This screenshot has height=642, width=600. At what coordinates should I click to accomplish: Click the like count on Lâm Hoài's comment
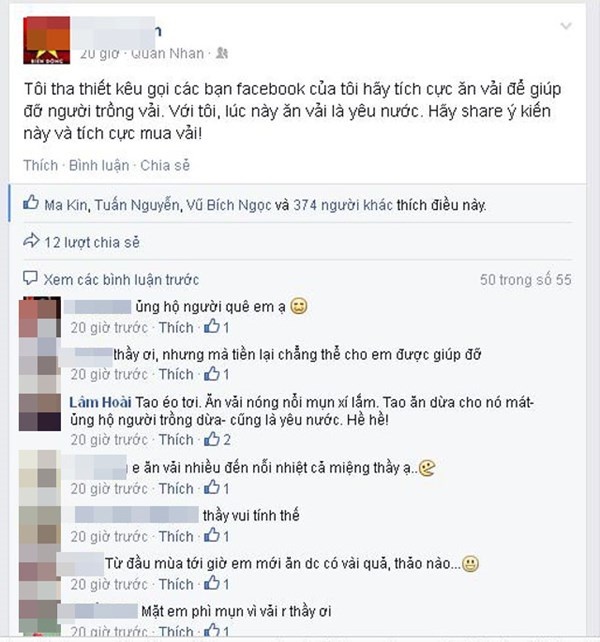click(x=217, y=439)
